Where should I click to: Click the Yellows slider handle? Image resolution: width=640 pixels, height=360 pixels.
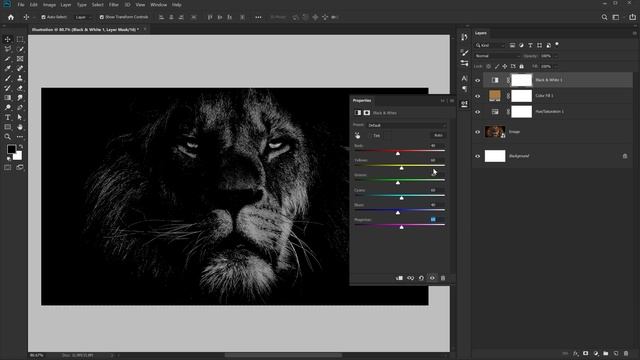coord(402,168)
